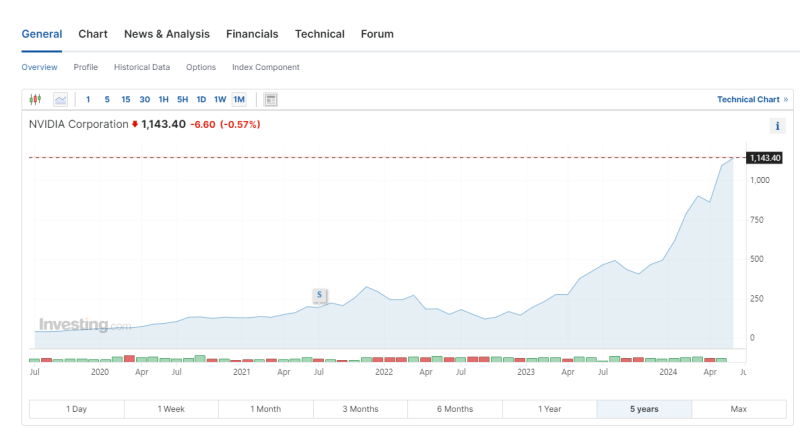Image resolution: width=800 pixels, height=432 pixels.
Task: Click the (-0.57%) percentage change
Action: coord(240,124)
